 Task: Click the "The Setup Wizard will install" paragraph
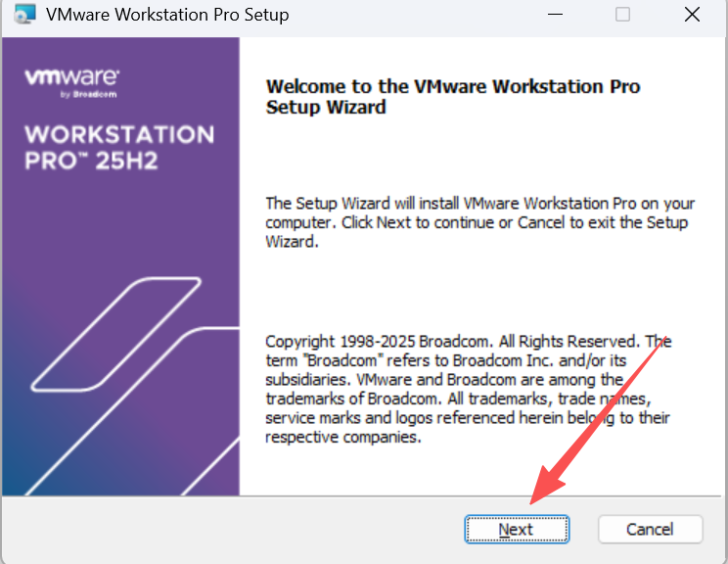480,222
